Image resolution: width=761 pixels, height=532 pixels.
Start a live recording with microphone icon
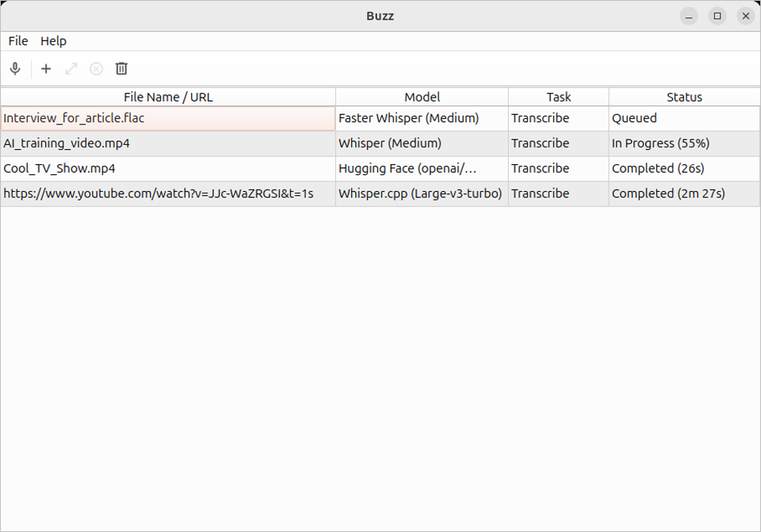coord(15,69)
